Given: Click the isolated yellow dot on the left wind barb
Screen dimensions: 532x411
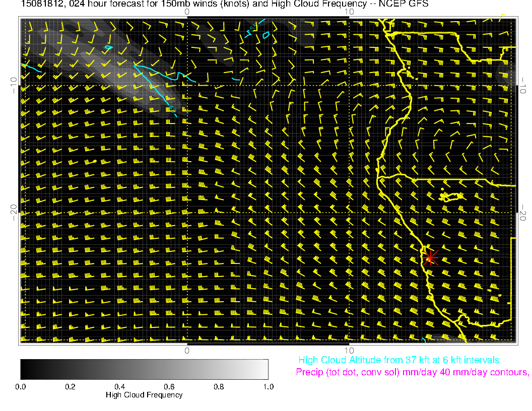Looking at the screenshot, I should coord(95,161).
